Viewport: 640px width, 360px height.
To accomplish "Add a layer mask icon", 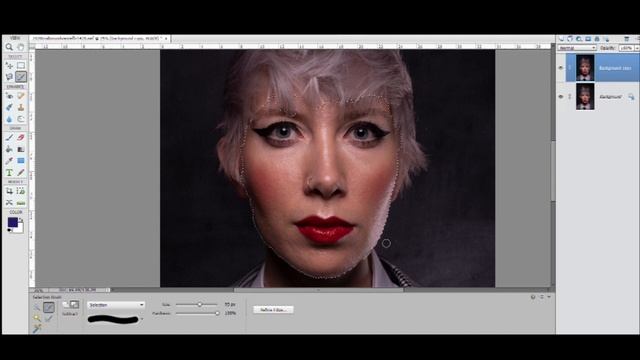I will point(588,39).
